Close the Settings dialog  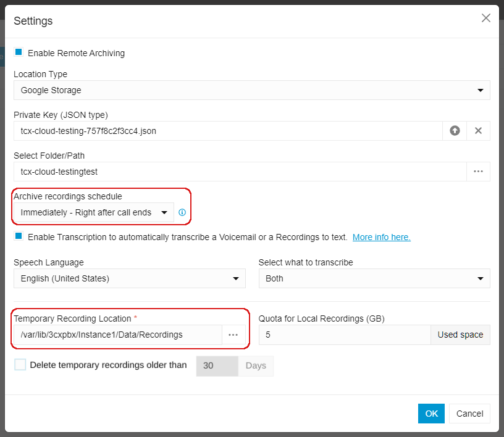point(486,18)
